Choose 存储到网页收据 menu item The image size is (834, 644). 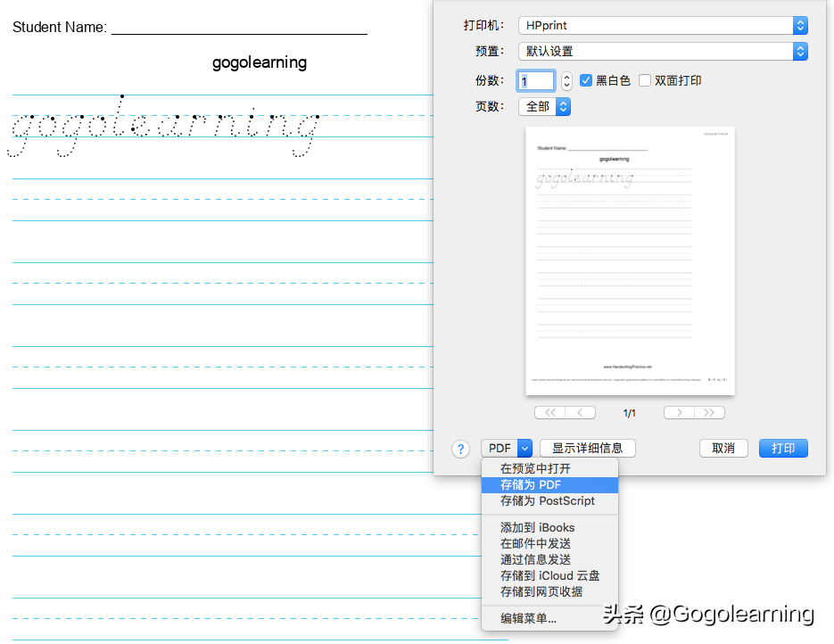pyautogui.click(x=550, y=591)
